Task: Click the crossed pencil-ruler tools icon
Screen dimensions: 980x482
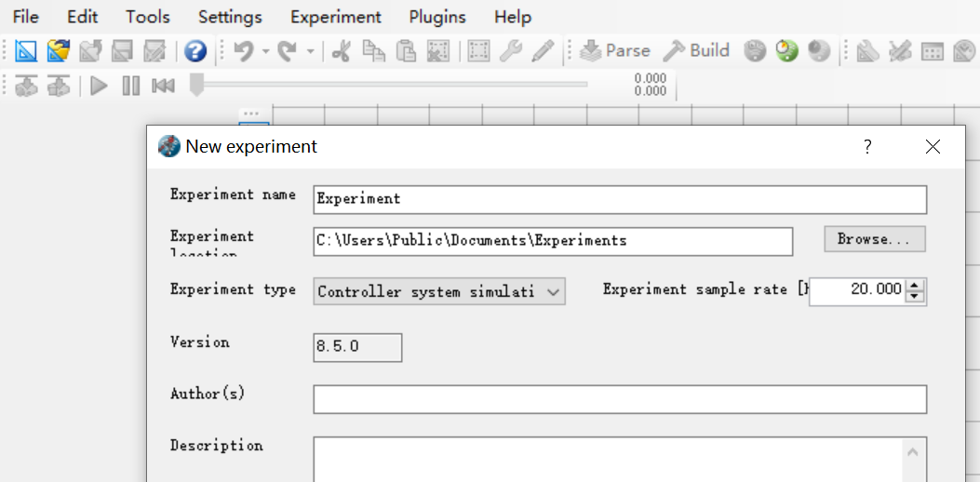Action: pos(900,50)
